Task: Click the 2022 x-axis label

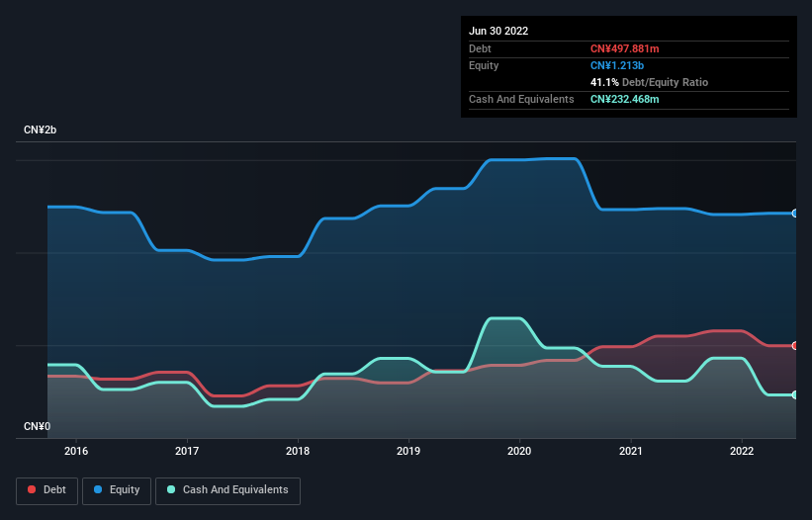Action: tap(742, 451)
